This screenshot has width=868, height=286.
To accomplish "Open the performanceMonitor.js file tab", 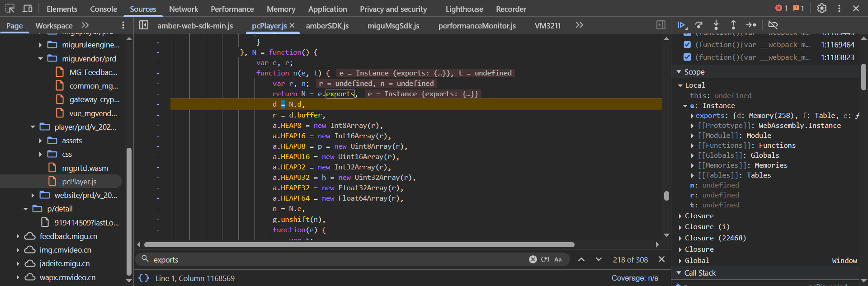I will point(477,26).
